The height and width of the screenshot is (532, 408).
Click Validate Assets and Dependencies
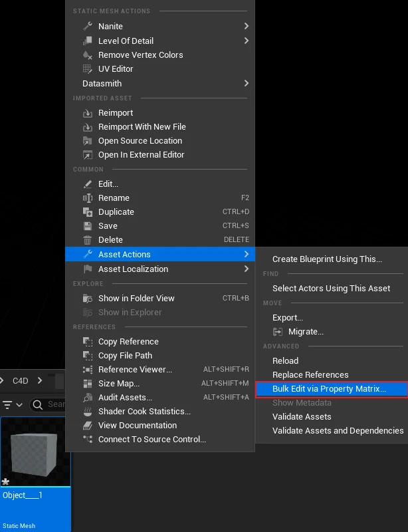(338, 431)
